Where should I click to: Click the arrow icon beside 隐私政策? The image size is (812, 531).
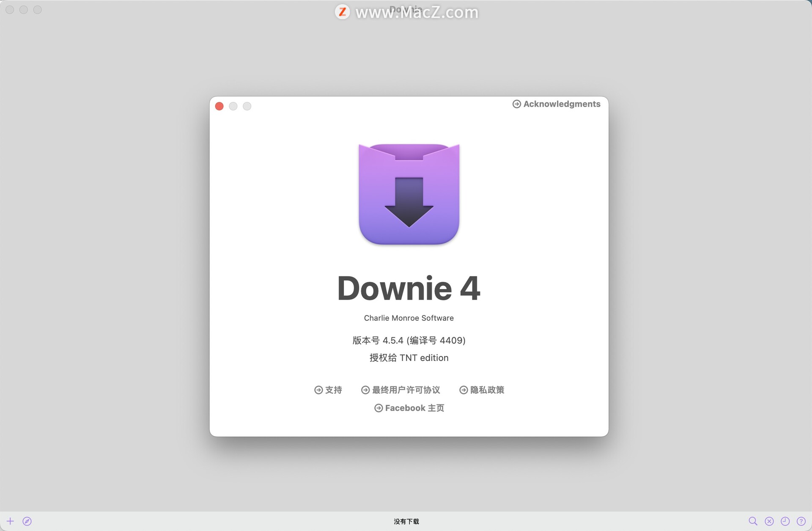(464, 390)
